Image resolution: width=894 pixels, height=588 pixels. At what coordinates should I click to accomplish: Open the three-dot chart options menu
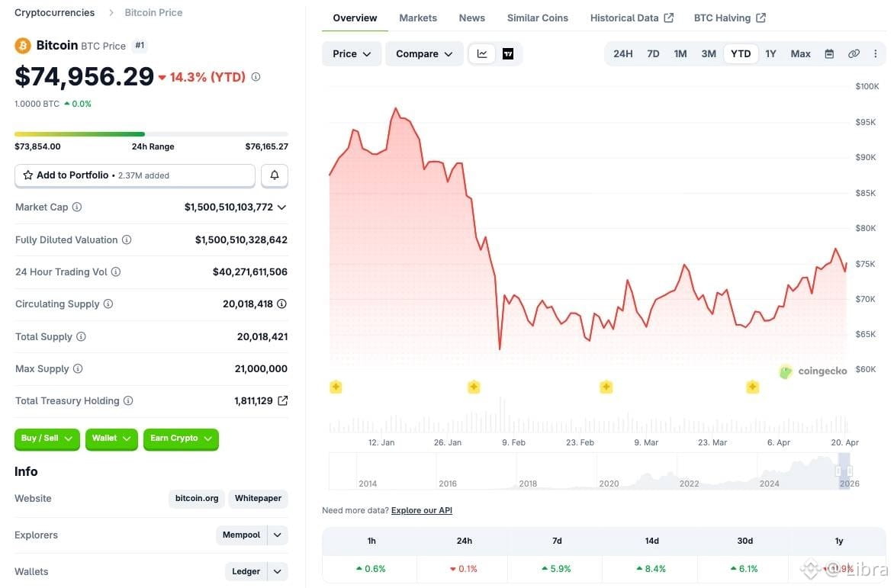pos(875,54)
